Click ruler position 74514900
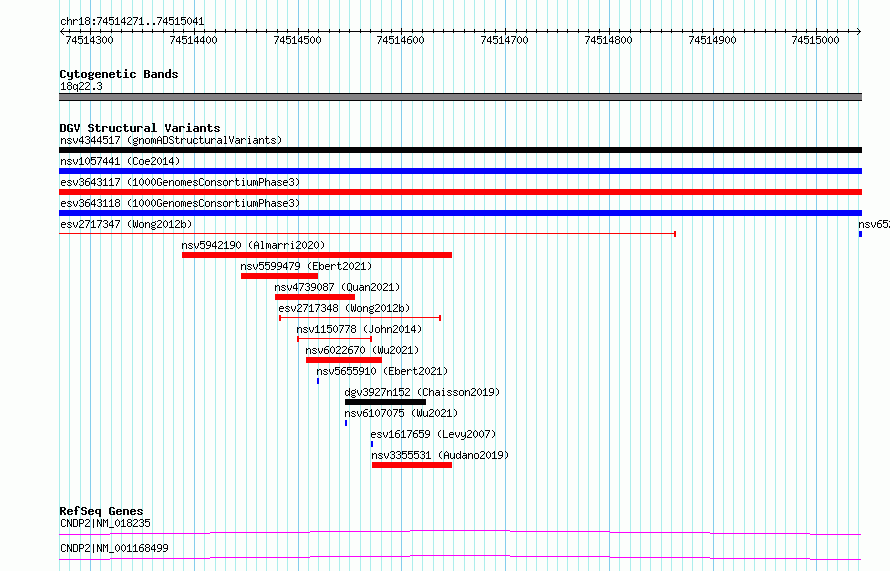Screen dimensions: 890x571 tap(712, 40)
